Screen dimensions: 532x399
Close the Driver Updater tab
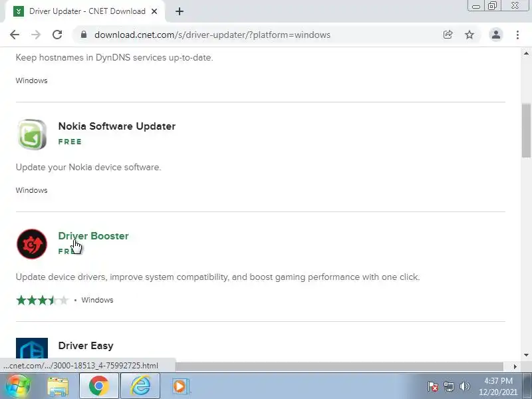[154, 11]
